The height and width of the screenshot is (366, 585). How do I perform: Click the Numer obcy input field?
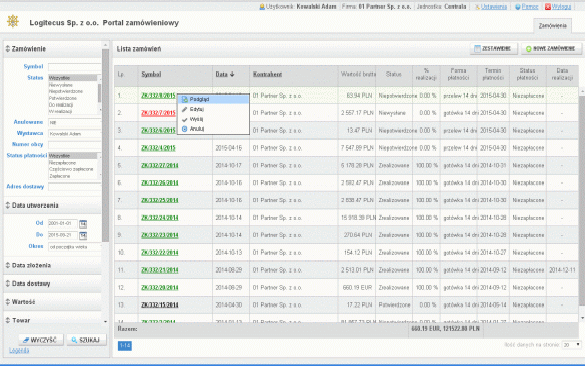75,145
